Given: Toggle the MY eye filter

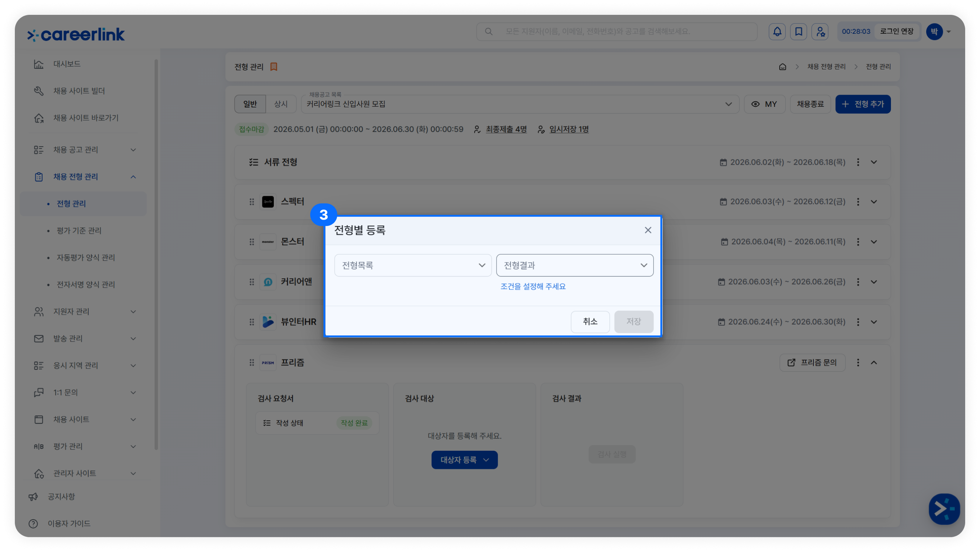Looking at the screenshot, I should [764, 104].
